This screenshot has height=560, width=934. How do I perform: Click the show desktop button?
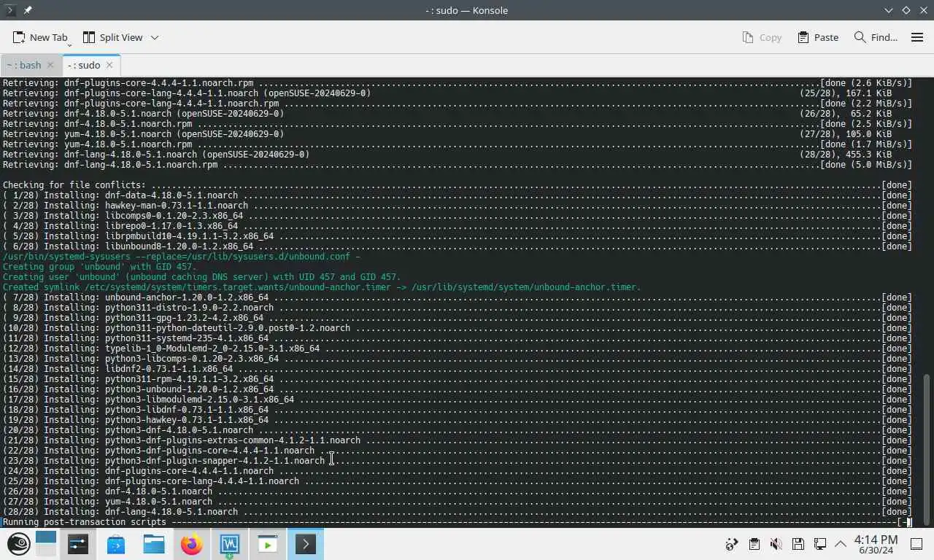point(917,544)
